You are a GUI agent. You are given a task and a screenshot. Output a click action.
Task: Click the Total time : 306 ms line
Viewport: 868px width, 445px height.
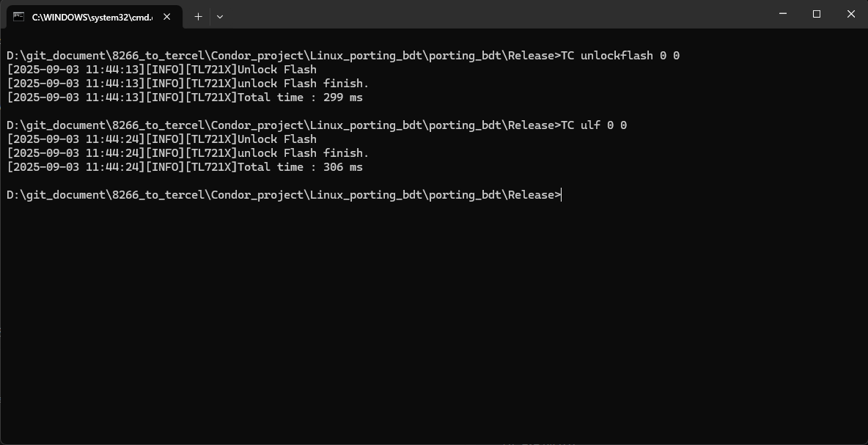tap(299, 166)
